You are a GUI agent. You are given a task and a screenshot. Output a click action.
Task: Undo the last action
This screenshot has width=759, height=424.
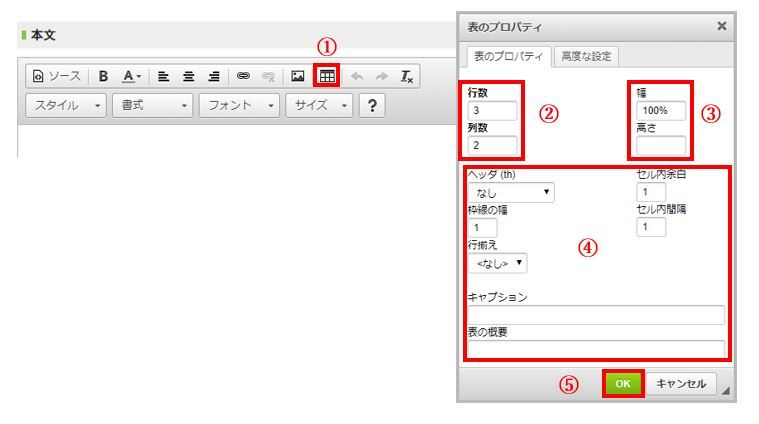pos(357,76)
